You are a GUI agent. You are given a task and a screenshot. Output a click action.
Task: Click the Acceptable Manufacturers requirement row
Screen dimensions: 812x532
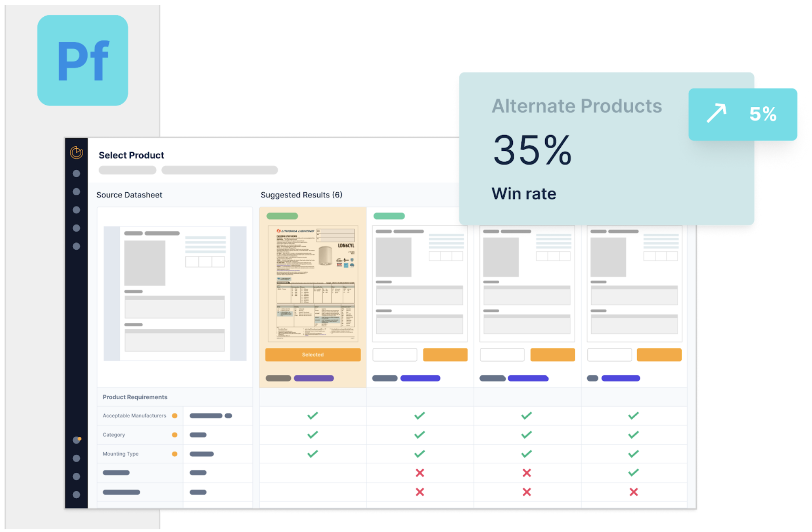pos(134,416)
